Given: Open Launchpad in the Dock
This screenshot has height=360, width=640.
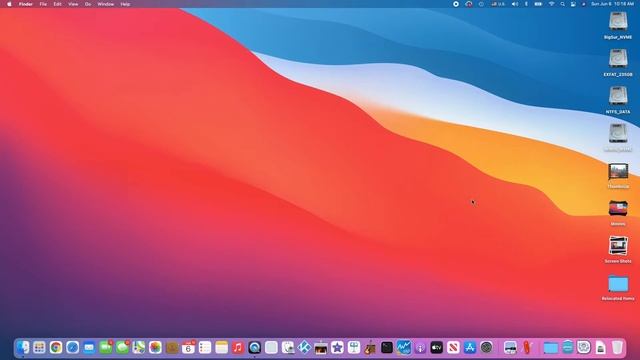Looking at the screenshot, I should (x=39, y=347).
